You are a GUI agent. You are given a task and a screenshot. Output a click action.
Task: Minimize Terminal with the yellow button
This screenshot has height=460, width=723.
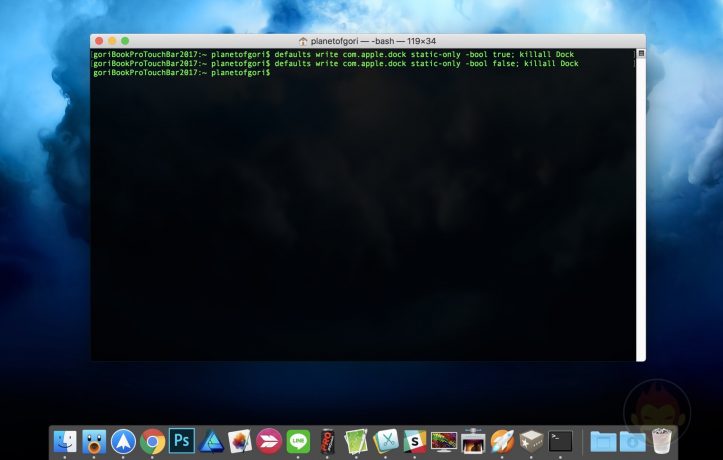point(112,41)
